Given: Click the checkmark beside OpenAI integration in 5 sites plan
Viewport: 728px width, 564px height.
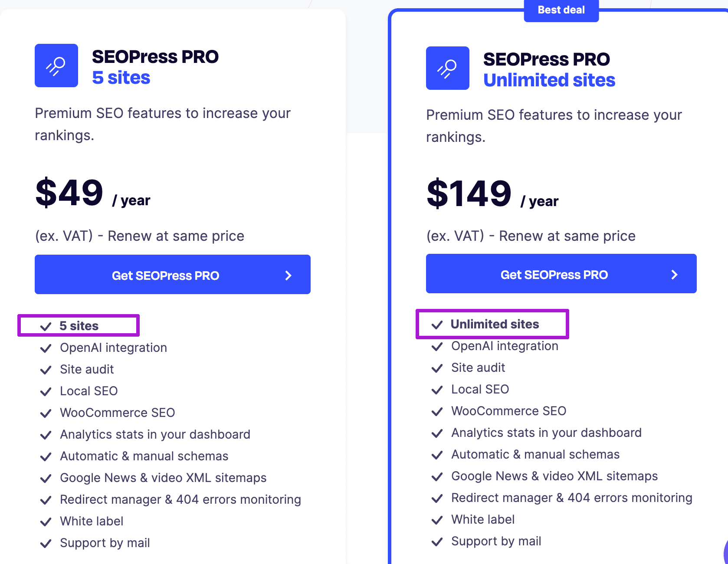Looking at the screenshot, I should pos(46,348).
